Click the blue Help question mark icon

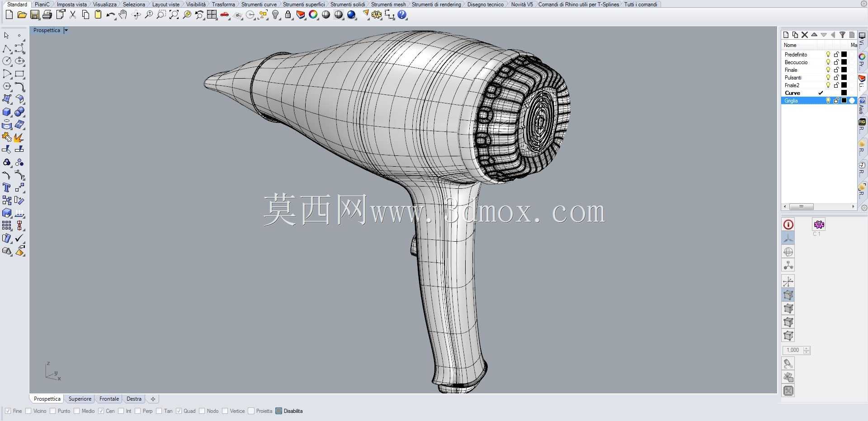coord(402,15)
